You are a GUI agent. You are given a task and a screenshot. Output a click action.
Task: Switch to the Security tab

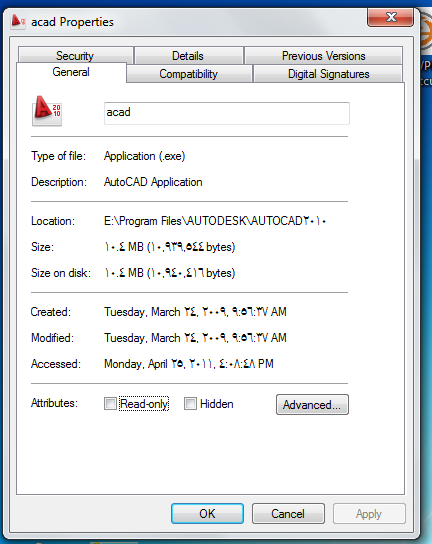click(76, 55)
